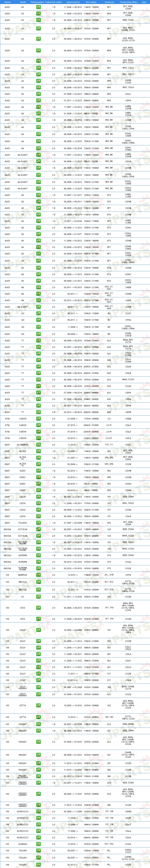Click fuel icon in VW CC row

coord(39,597)
